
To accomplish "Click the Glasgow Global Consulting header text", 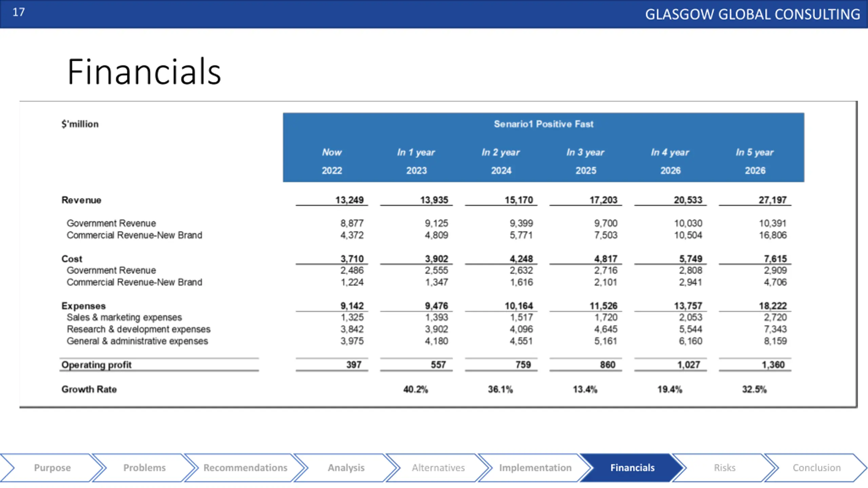I will (752, 14).
